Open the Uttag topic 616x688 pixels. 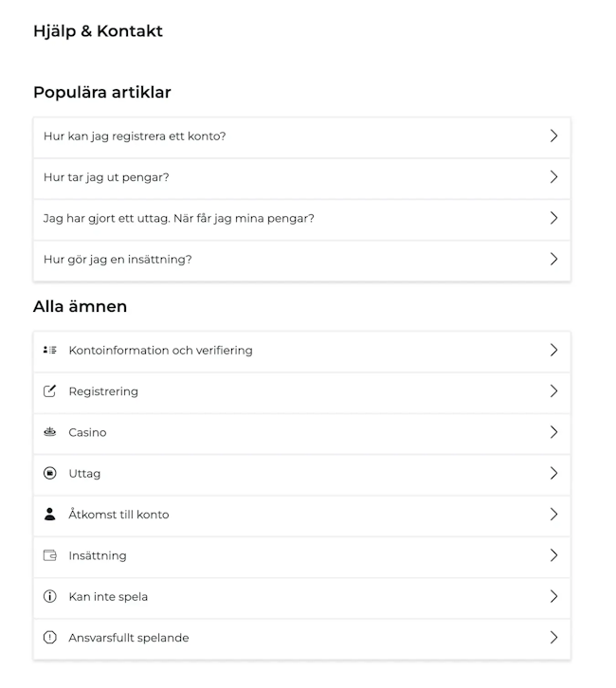pyautogui.click(x=302, y=474)
